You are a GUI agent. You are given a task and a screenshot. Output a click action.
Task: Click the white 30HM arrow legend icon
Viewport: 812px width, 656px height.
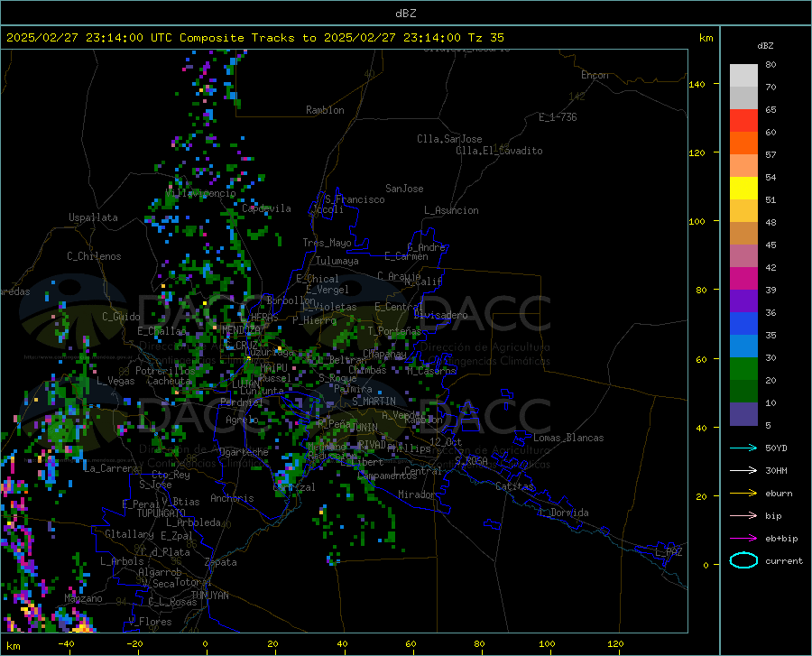click(743, 470)
